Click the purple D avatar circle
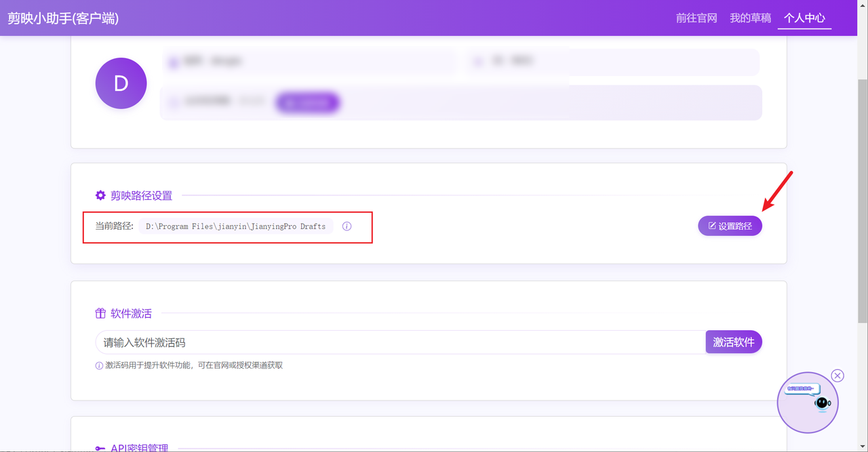 [121, 83]
